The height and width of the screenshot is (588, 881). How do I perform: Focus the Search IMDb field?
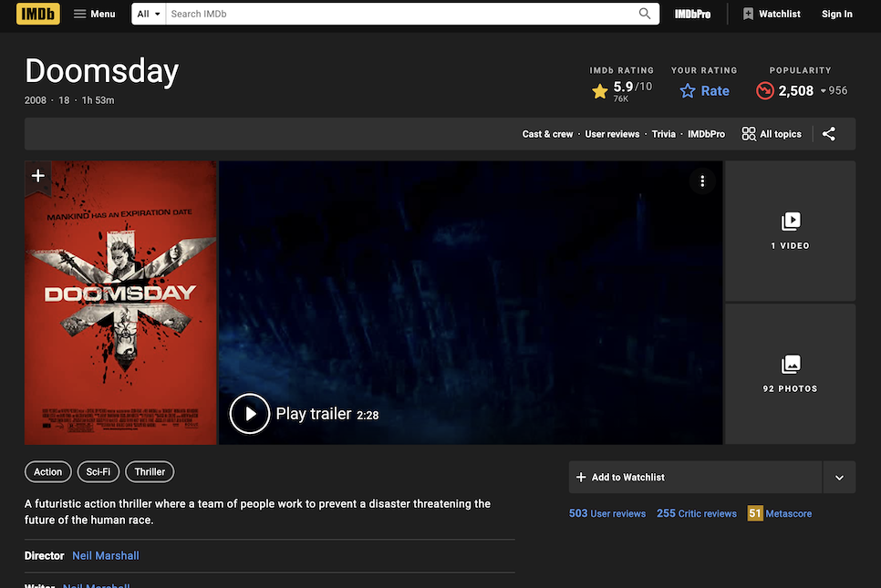pyautogui.click(x=401, y=14)
